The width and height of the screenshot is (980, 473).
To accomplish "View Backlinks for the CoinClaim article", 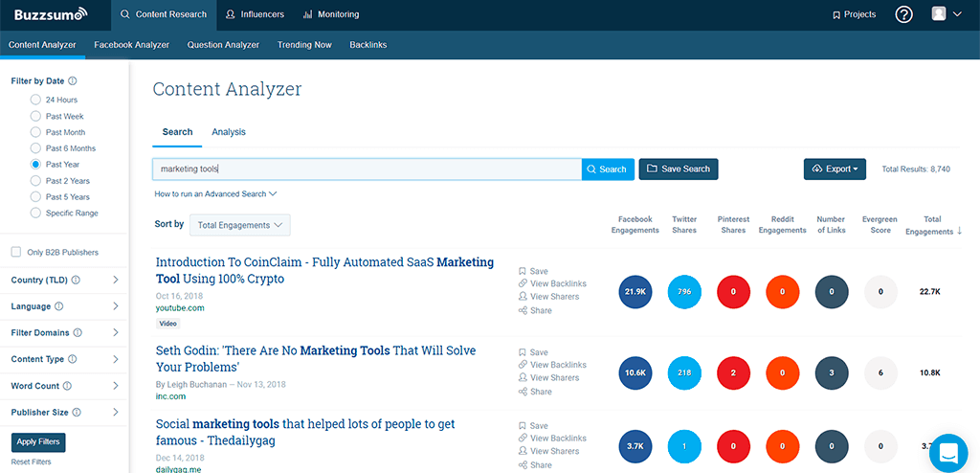I will point(552,283).
